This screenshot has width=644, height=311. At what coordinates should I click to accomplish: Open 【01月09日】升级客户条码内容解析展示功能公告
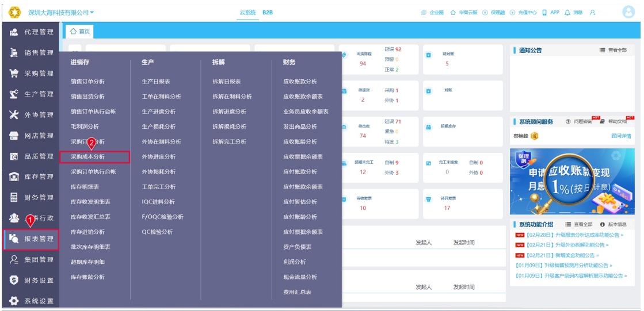coord(571,276)
